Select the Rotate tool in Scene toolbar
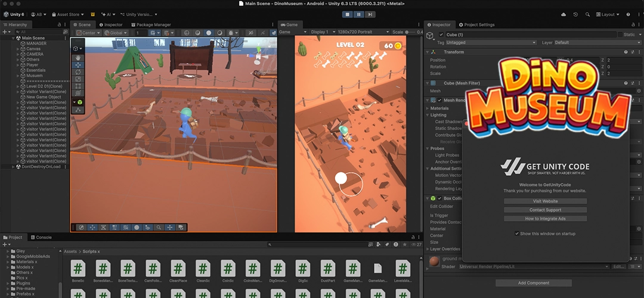This screenshot has width=644, height=298. click(78, 72)
